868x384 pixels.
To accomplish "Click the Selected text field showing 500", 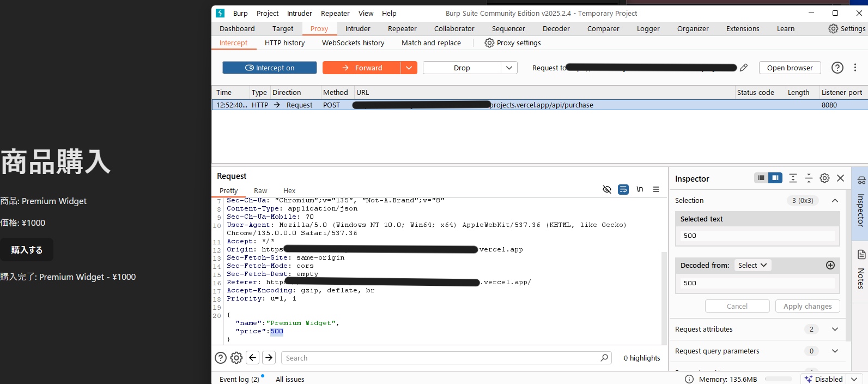I will (757, 236).
